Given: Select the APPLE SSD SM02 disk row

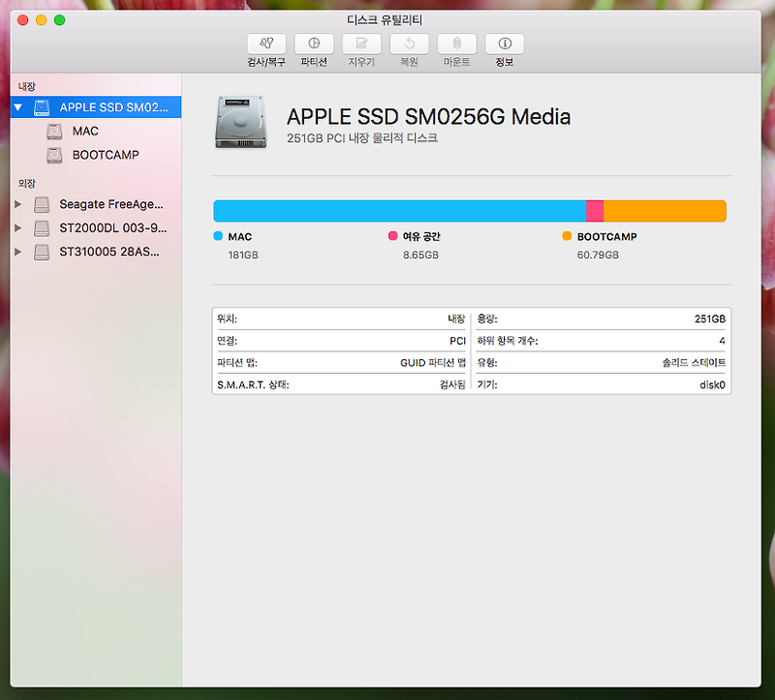Looking at the screenshot, I should pos(96,107).
